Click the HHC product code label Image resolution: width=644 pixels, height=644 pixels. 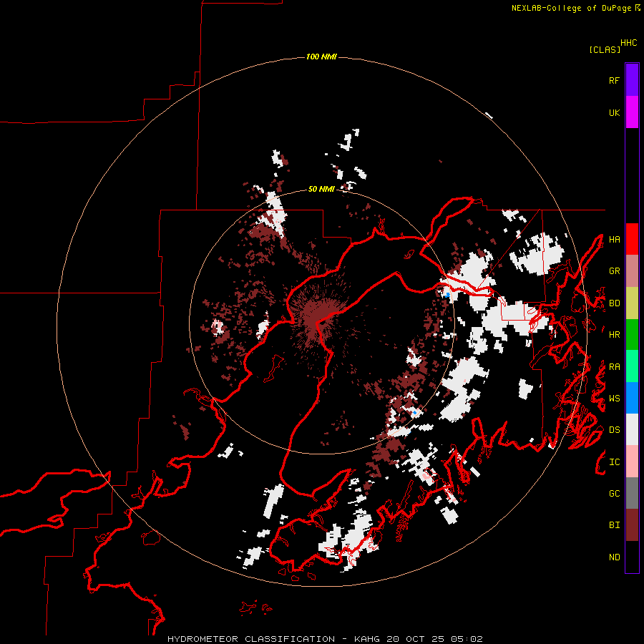629,43
